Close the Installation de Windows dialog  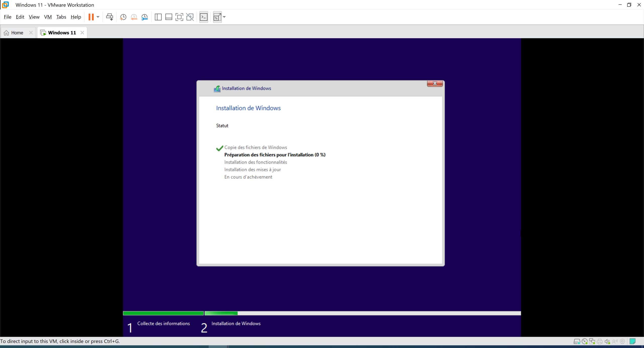pyautogui.click(x=435, y=83)
